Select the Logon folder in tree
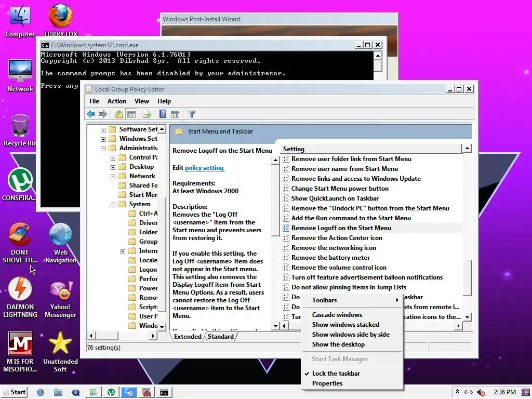The image size is (532, 399). [143, 270]
